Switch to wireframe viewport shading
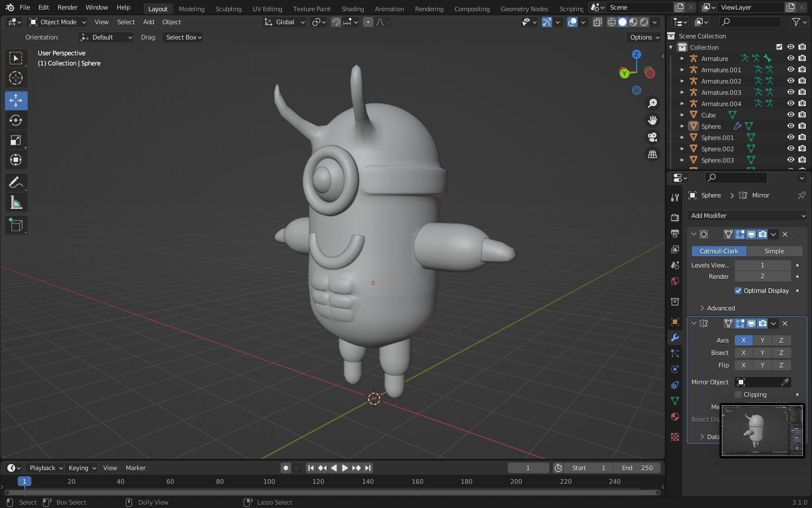Screen dimensions: 812x508 pos(612,22)
